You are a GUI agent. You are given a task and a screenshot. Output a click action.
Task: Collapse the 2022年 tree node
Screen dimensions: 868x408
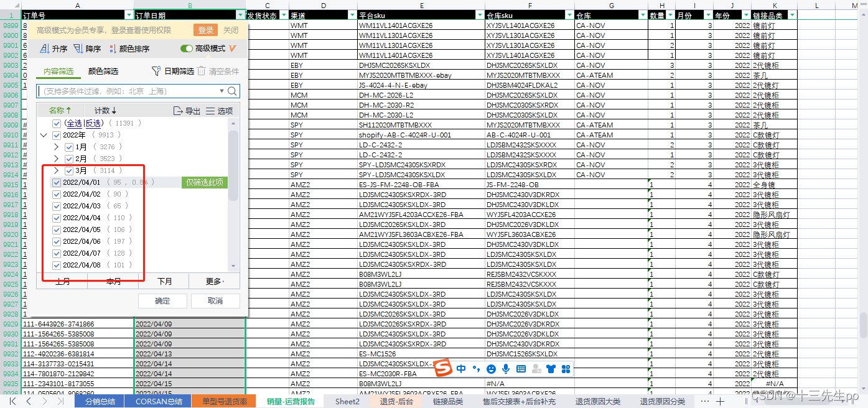(x=44, y=135)
